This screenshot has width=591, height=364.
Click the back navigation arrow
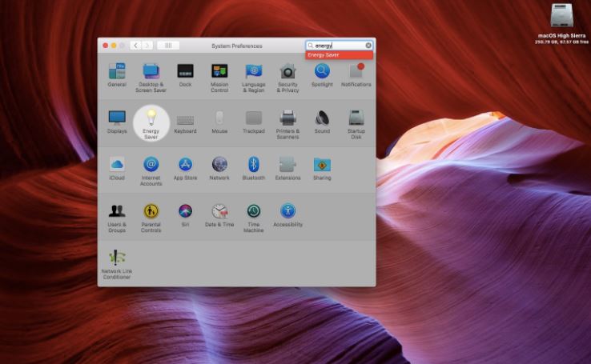click(136, 46)
